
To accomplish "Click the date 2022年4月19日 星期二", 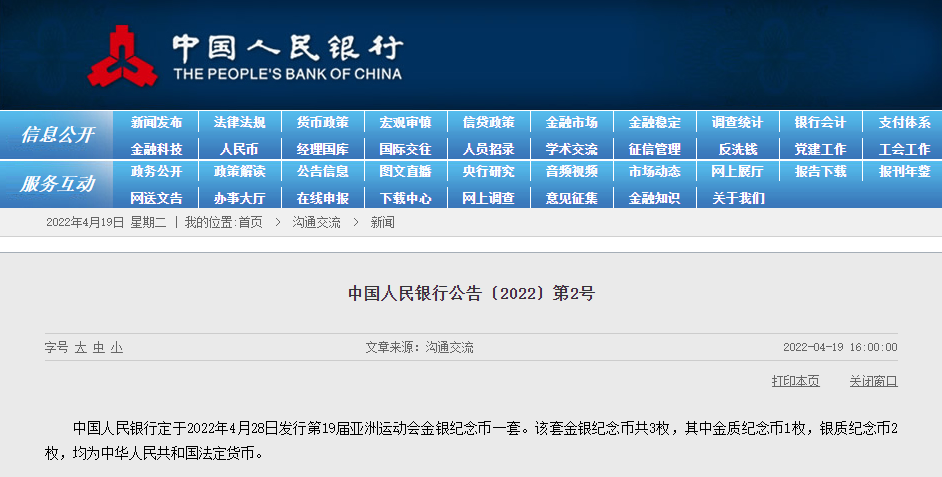I will 106,223.
